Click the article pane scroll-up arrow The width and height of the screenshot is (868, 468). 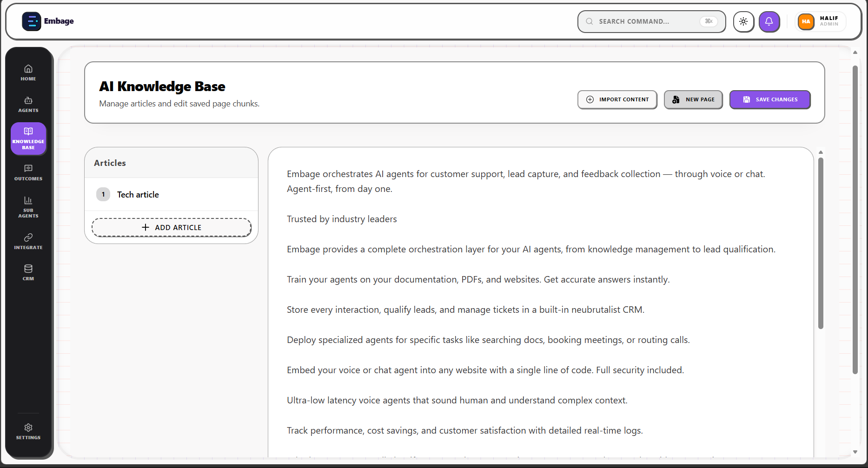tap(821, 152)
